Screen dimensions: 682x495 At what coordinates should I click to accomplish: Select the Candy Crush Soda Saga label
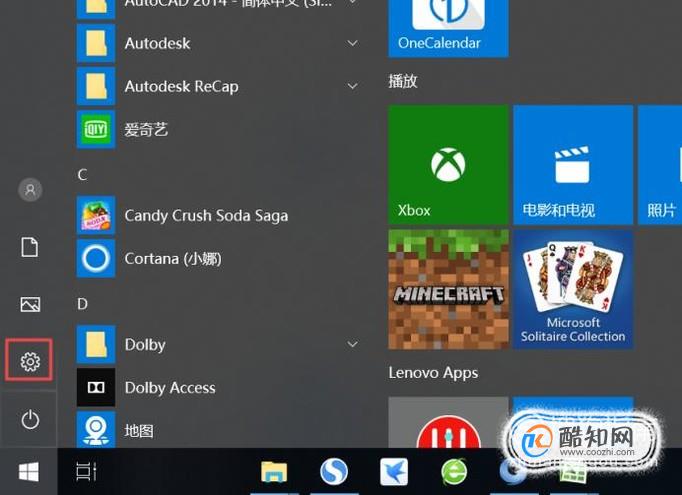pyautogui.click(x=206, y=216)
